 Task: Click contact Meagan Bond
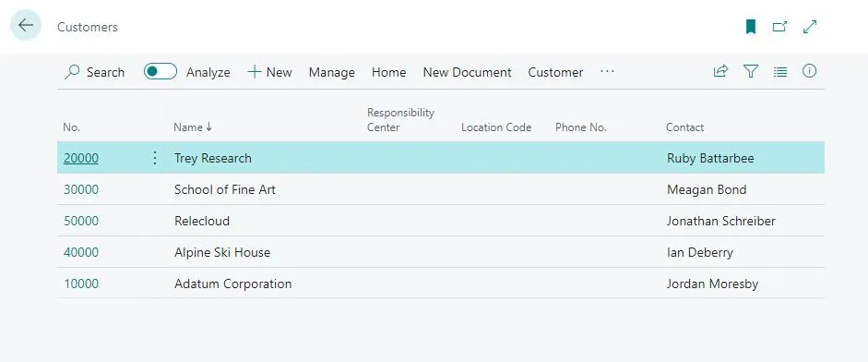[707, 189]
